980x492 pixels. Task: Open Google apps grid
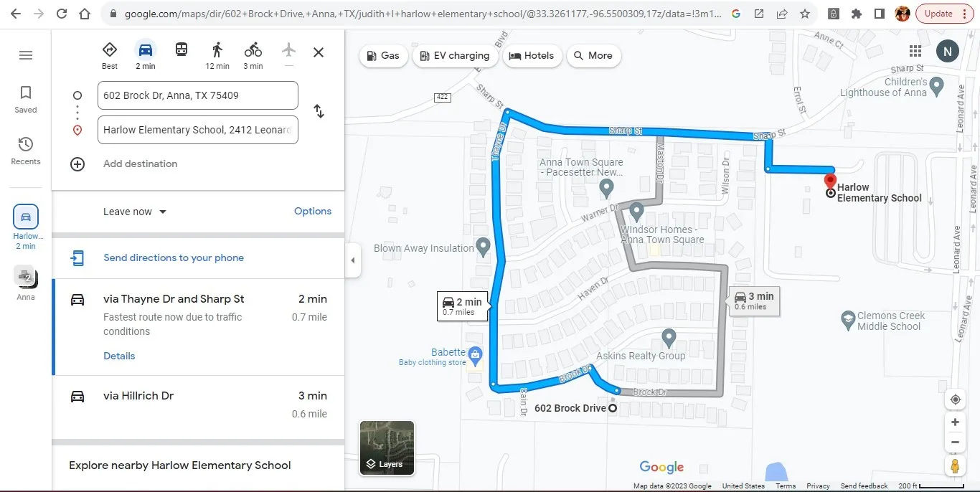[915, 50]
